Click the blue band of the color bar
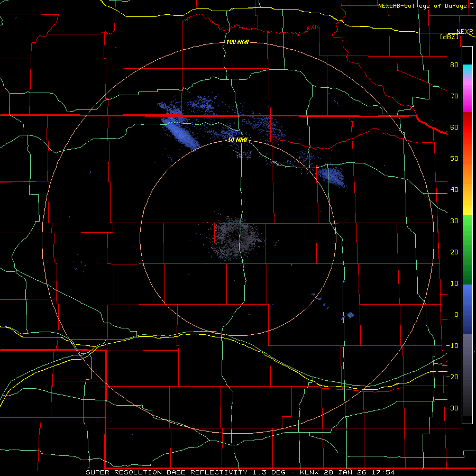The width and height of the screenshot is (476, 476). [467, 309]
